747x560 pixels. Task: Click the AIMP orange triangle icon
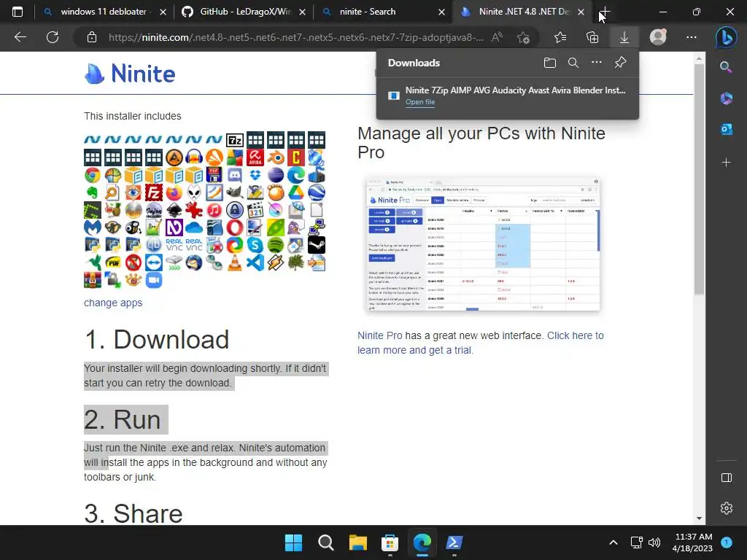(x=174, y=157)
